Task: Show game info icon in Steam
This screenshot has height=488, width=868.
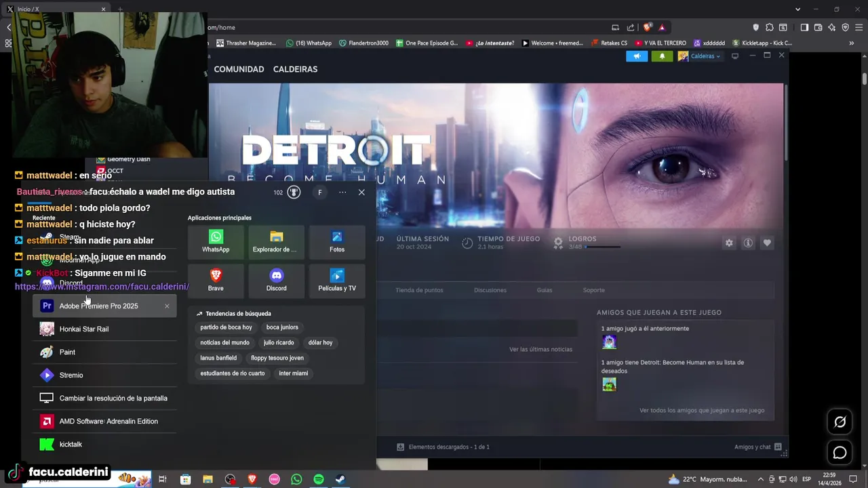Action: point(748,243)
